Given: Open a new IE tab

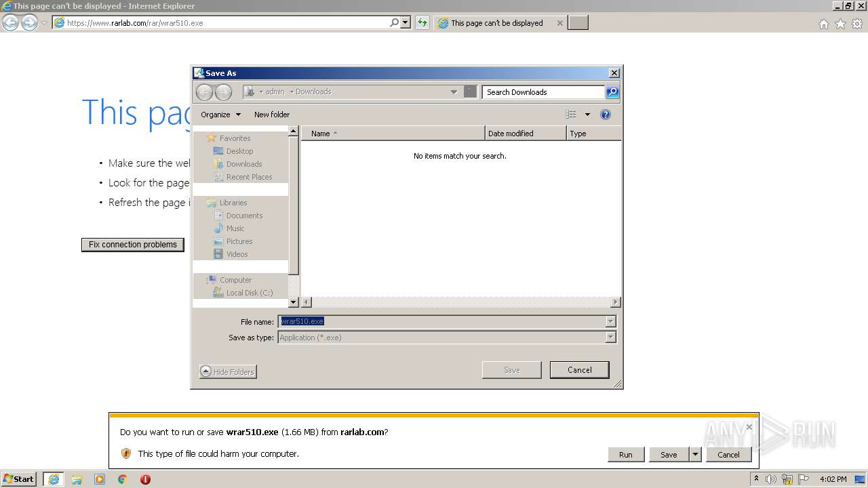Looking at the screenshot, I should tap(578, 23).
